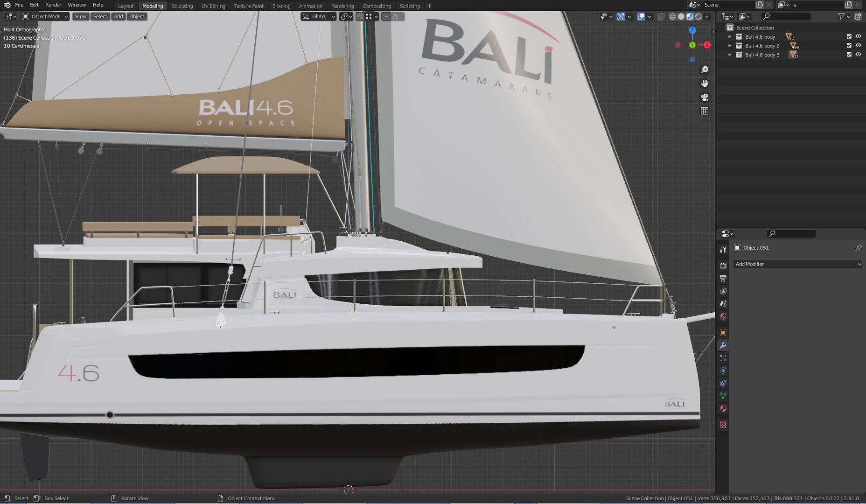Open the File menu
Screen dimensions: 866x504
(x=19, y=5)
